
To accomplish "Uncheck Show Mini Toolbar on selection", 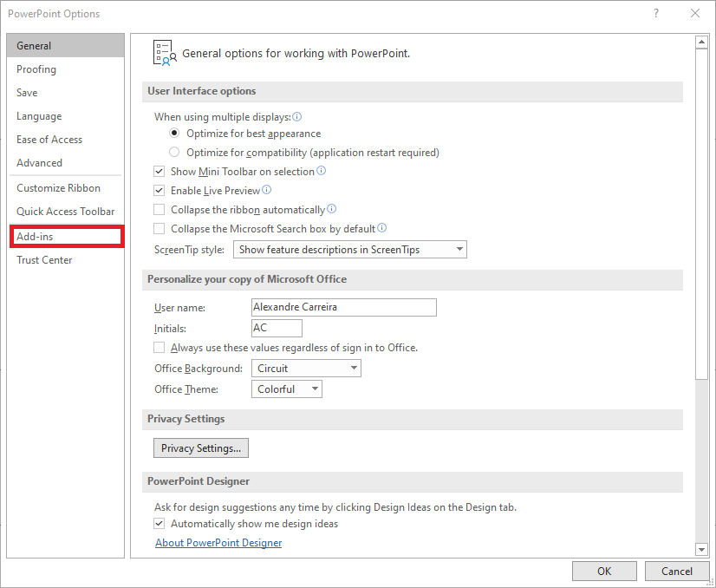I will (159, 172).
